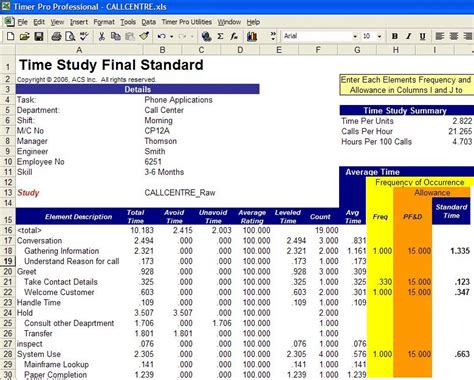Select column A header
The height and width of the screenshot is (380, 474).
[79, 50]
